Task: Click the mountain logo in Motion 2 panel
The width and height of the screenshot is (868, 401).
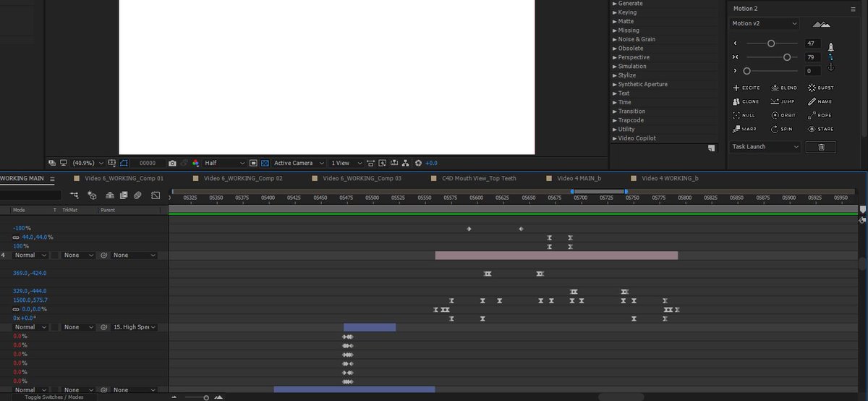Action: [820, 24]
